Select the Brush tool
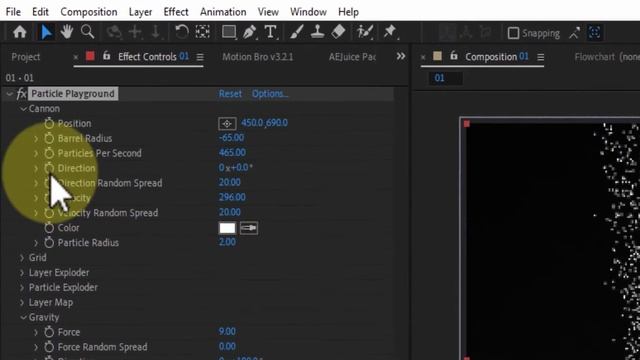Screen dimensions: 640x360 click(x=296, y=32)
